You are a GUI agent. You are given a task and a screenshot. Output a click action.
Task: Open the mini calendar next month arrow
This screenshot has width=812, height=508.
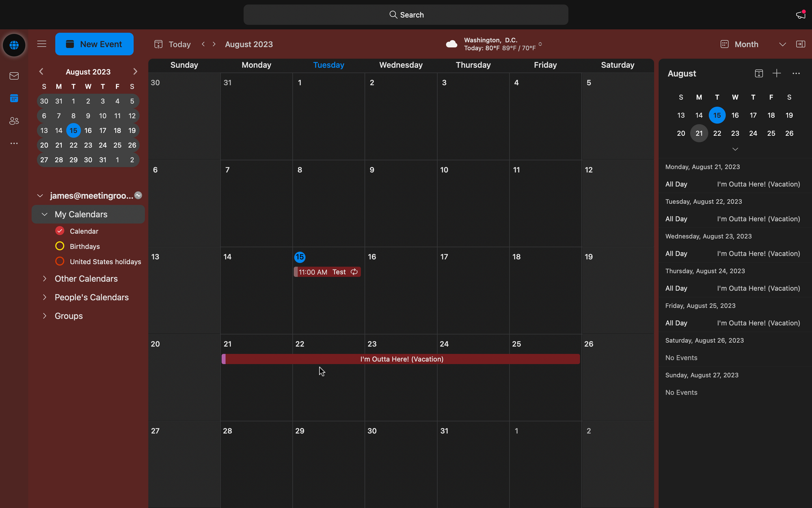click(x=134, y=72)
